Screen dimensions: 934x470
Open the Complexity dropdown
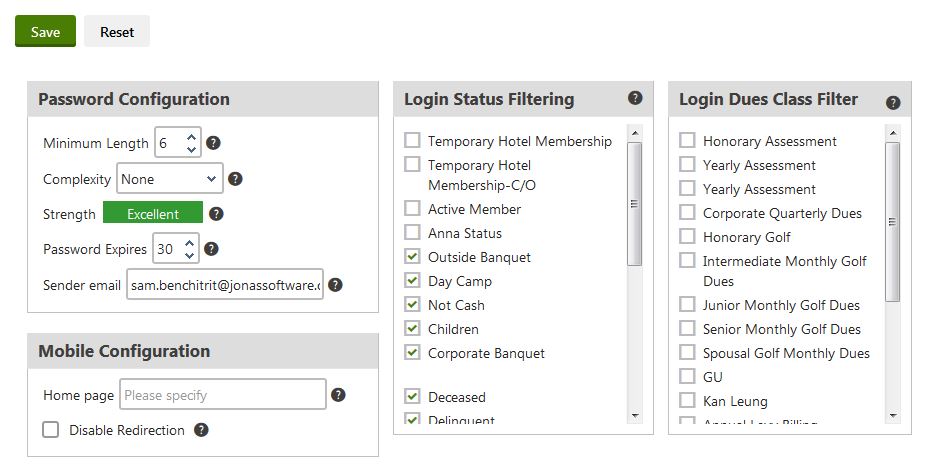(x=169, y=180)
